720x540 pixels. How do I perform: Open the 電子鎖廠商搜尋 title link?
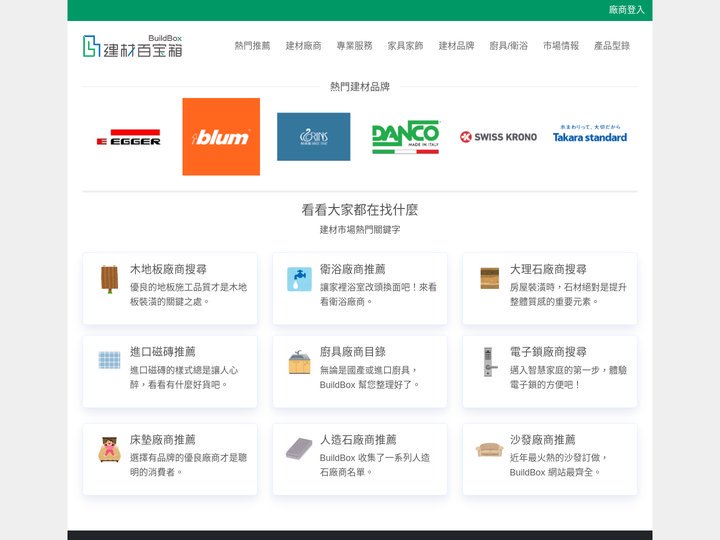548,352
